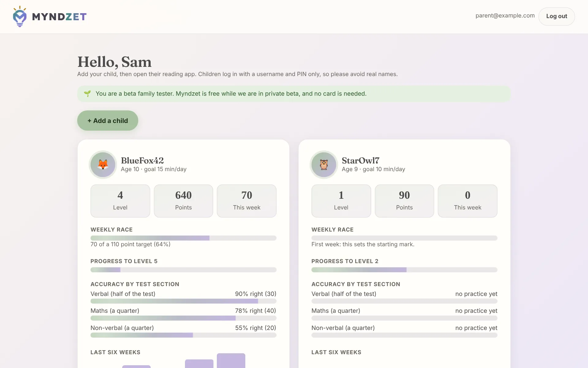This screenshot has width=588, height=368.
Task: Click the 'Hello, Sam' heading
Action: (115, 62)
